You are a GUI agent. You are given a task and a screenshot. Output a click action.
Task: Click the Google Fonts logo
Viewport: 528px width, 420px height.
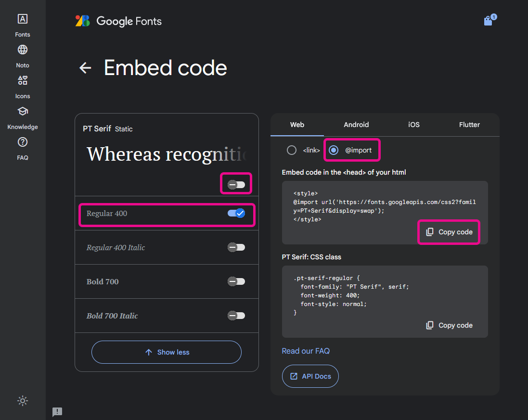click(x=118, y=21)
